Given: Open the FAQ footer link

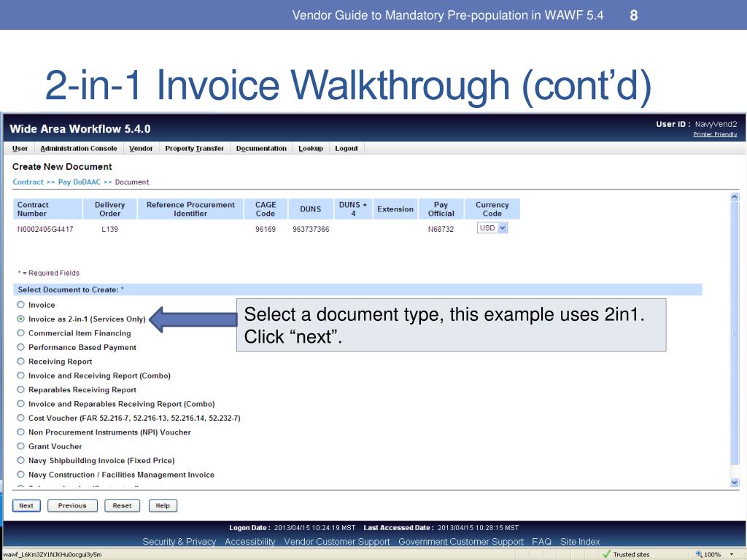Looking at the screenshot, I should click(x=542, y=542).
